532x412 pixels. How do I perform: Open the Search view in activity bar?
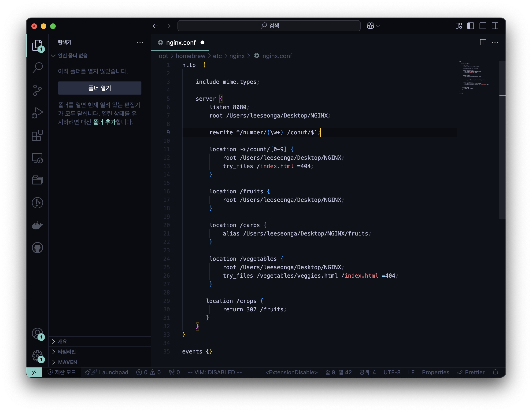click(x=37, y=68)
